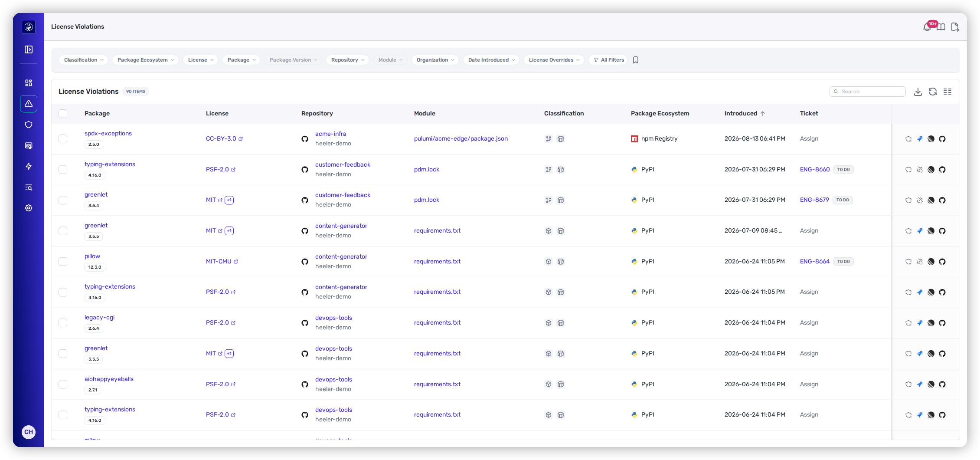Expand the License Overrides filter
This screenshot has width=980, height=460.
(x=554, y=60)
